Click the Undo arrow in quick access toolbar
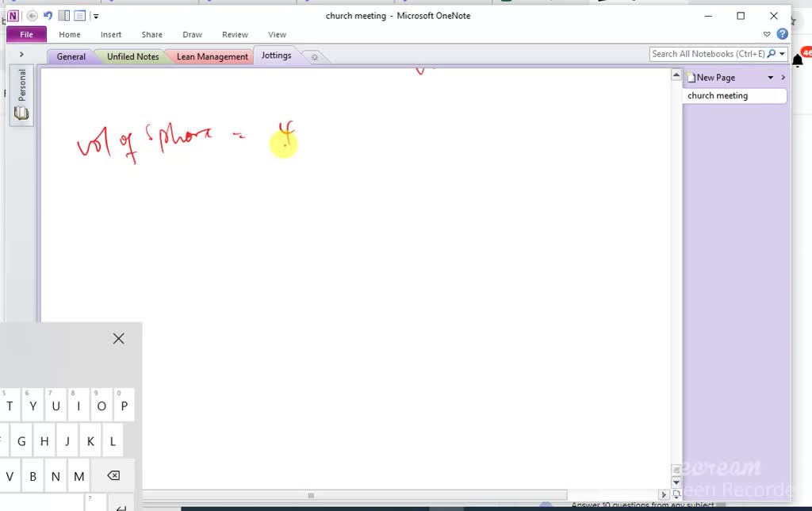Screen dimensions: 812x511 tap(48, 16)
